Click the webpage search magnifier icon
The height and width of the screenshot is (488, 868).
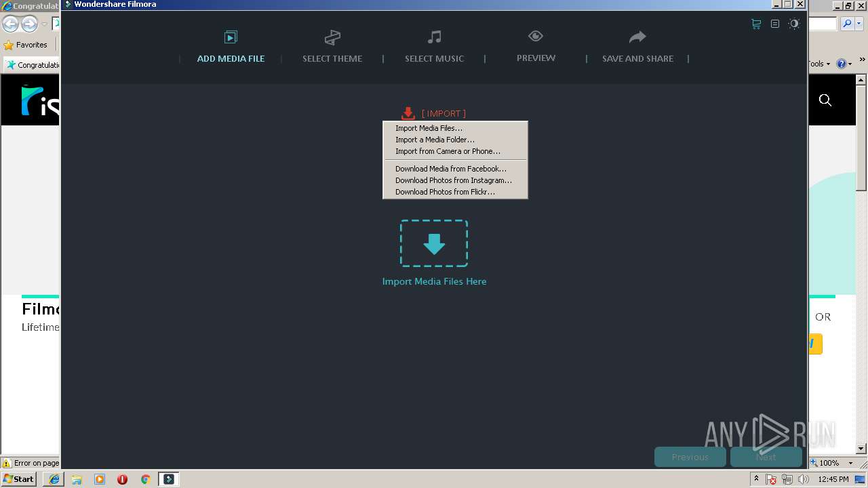tap(825, 100)
